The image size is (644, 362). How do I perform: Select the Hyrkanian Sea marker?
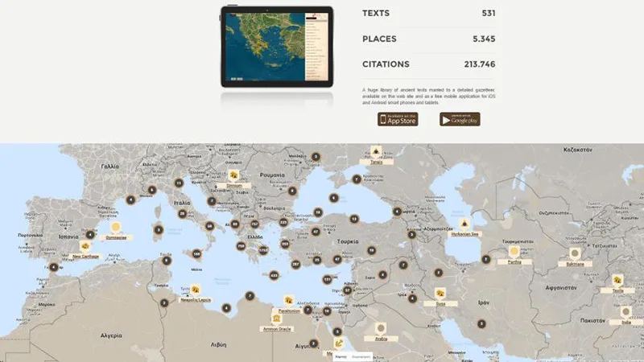(464, 223)
